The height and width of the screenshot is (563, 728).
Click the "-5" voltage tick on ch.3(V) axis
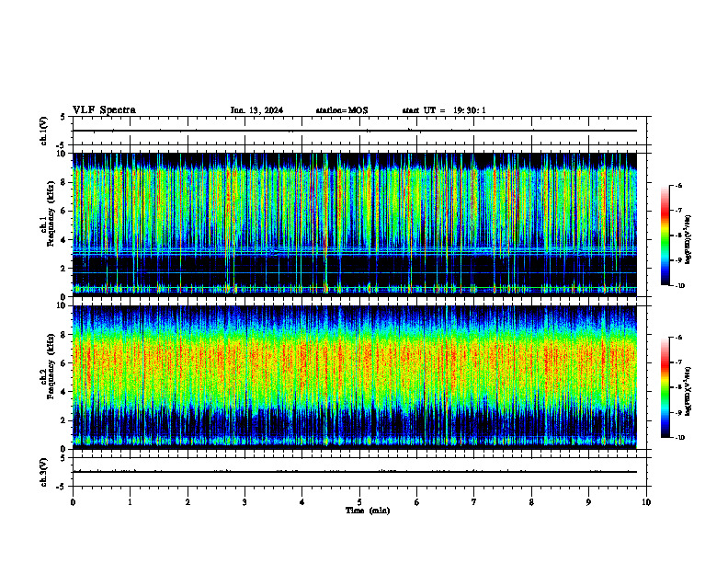click(61, 487)
